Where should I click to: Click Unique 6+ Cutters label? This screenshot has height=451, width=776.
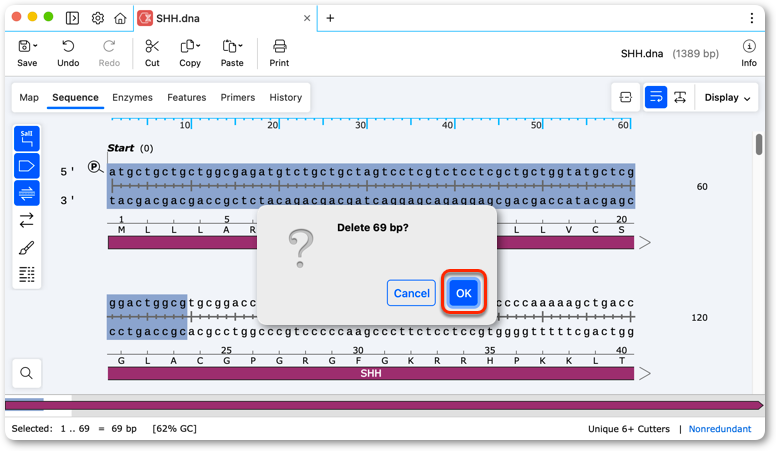point(629,429)
